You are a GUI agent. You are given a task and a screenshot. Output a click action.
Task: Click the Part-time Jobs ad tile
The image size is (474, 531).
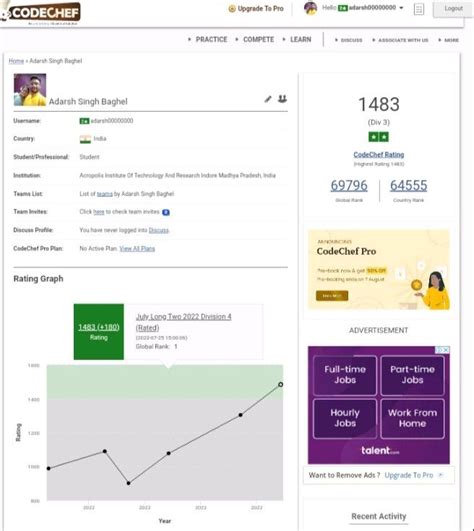click(412, 375)
